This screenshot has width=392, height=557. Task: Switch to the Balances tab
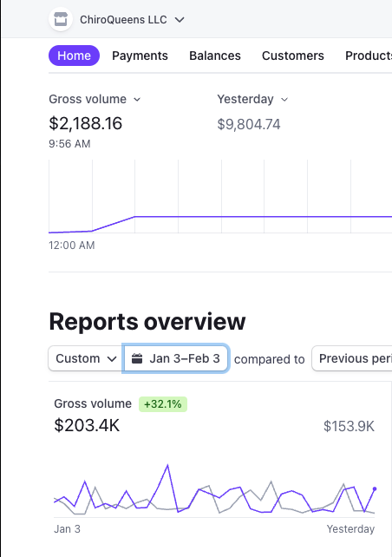pyautogui.click(x=215, y=56)
